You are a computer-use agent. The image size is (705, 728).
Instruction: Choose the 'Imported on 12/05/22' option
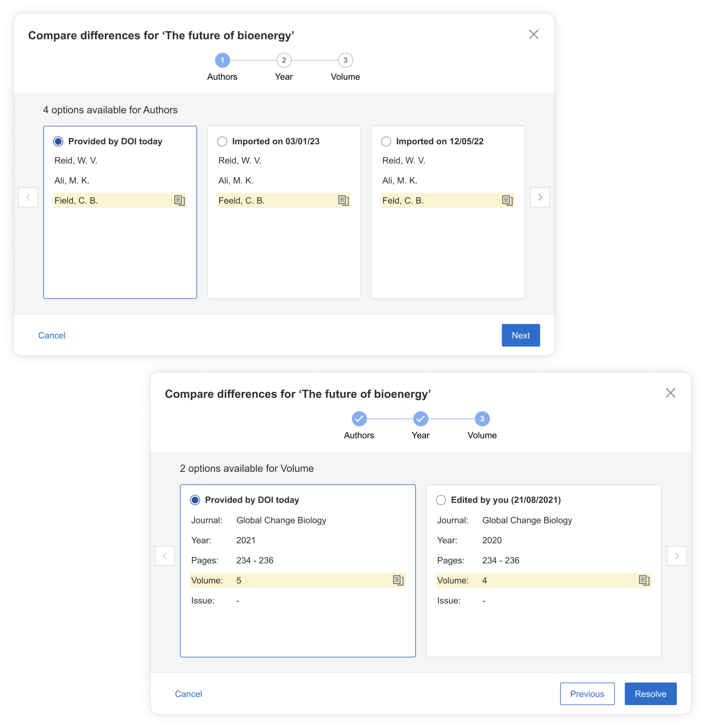pyautogui.click(x=386, y=142)
